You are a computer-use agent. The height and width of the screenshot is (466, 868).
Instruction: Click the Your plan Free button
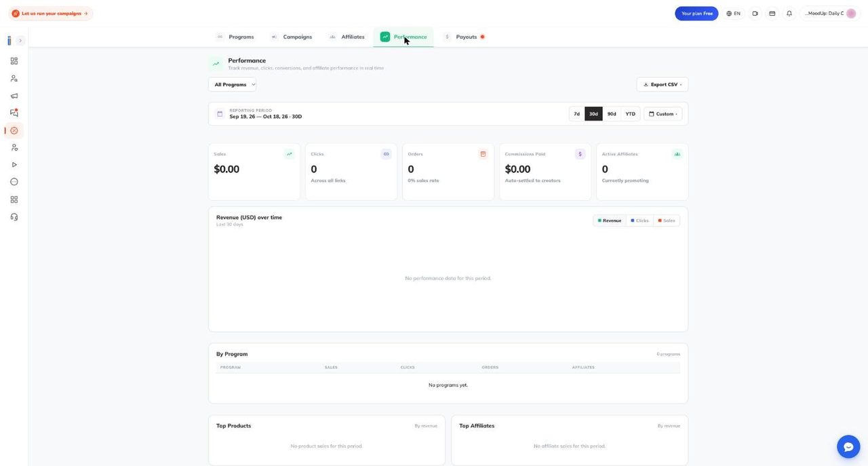[696, 14]
